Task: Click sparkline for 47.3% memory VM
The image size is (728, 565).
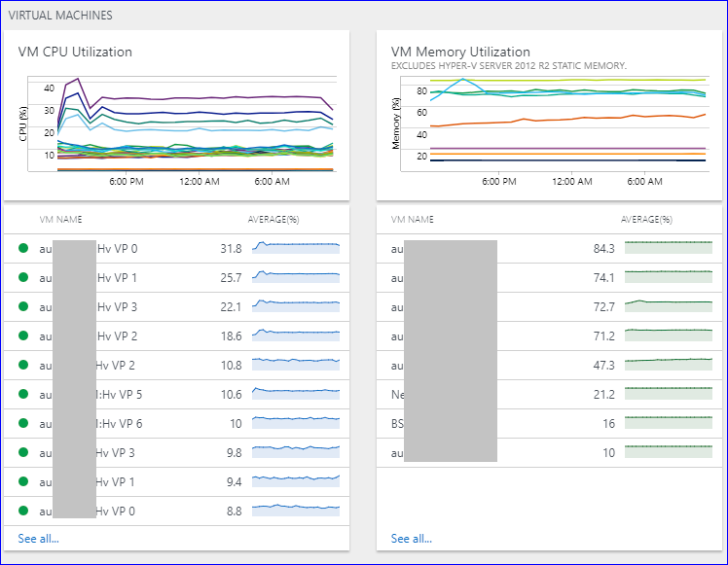Action: point(667,365)
